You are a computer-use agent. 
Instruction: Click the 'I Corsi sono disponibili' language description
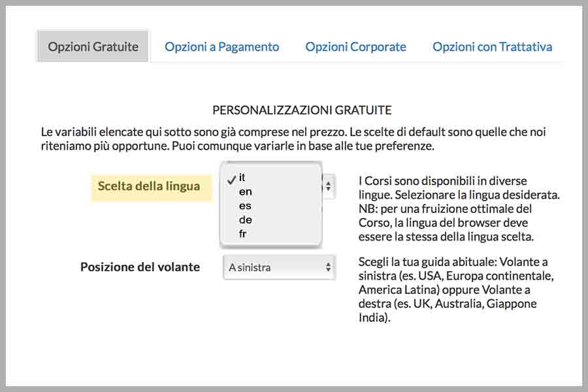(x=459, y=208)
